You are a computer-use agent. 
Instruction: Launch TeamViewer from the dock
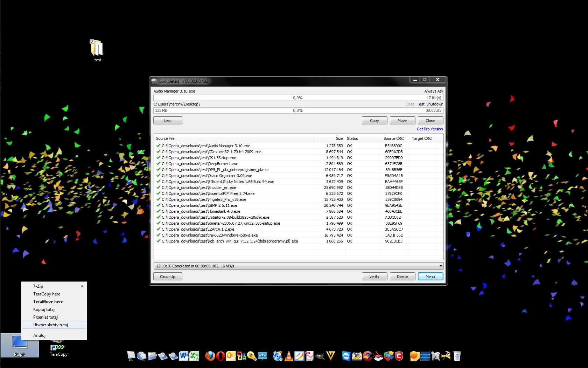346,356
